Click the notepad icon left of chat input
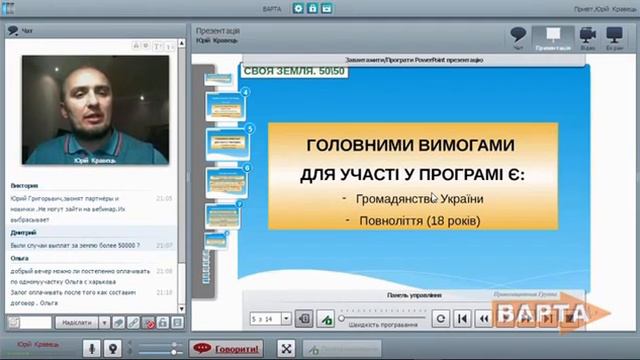The height and width of the screenshot is (360, 640). (13, 323)
